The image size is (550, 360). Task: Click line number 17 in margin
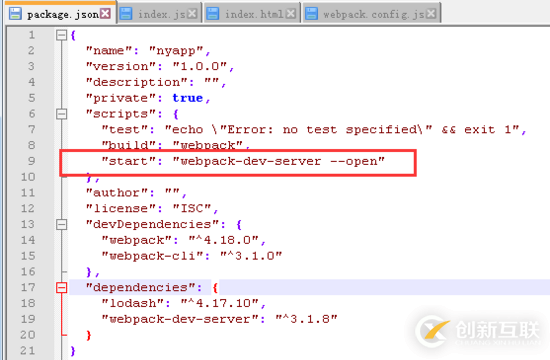tap(28, 287)
